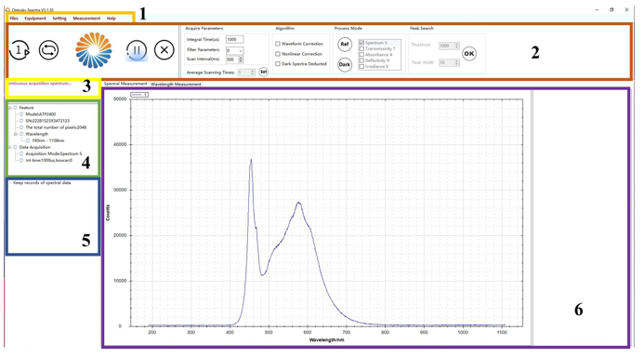Toggle the Spectrum S checkbox

coord(361,43)
